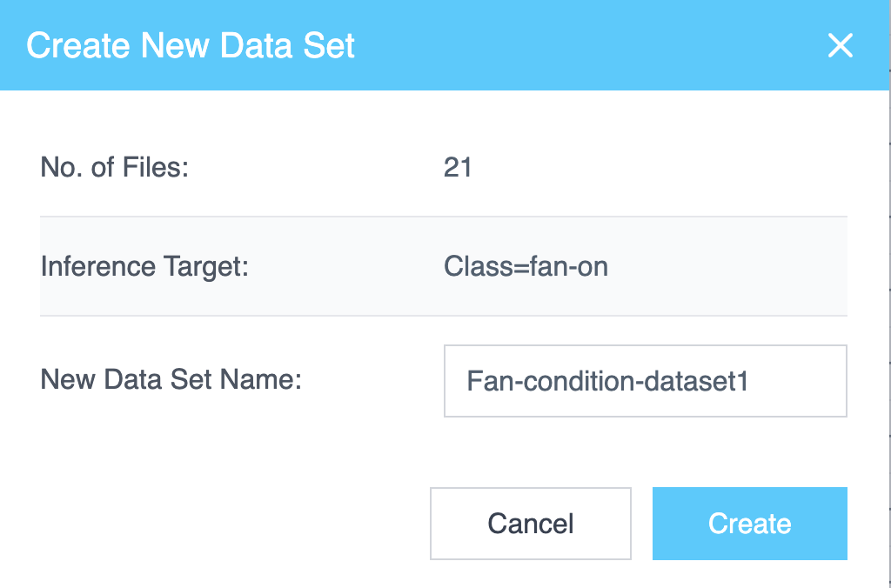Click the blue header bar of the dialog
The height and width of the screenshot is (588, 891).
(x=435, y=45)
